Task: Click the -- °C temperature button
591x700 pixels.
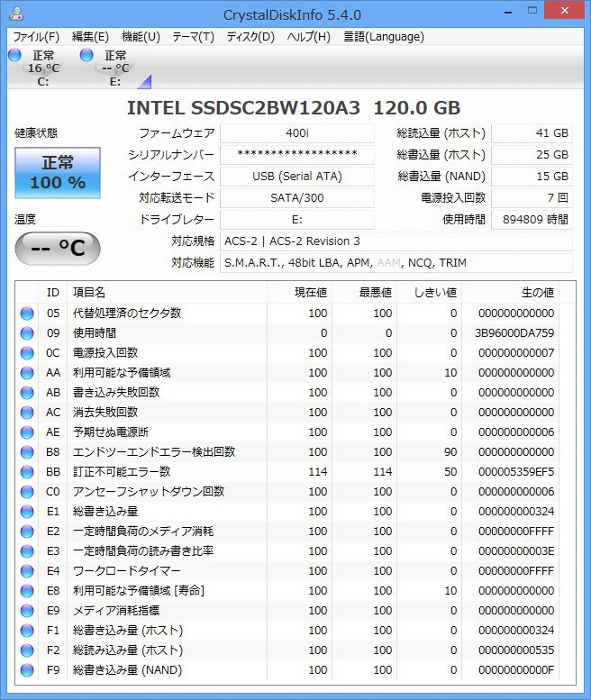Action: 58,248
